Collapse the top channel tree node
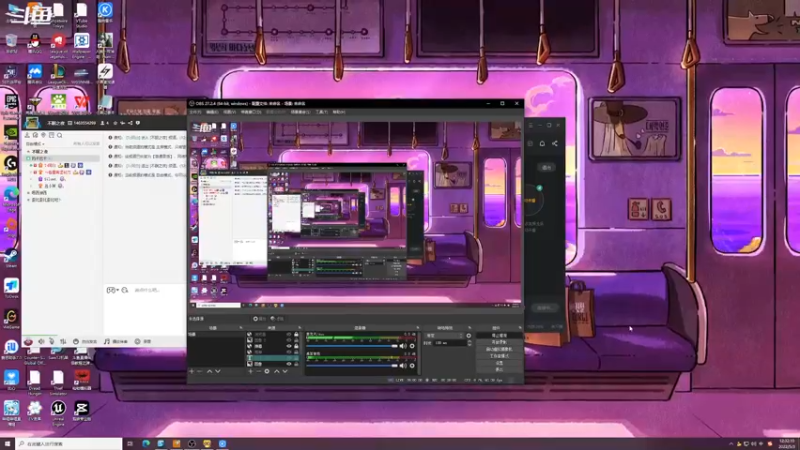Screen dimensions: 800x450 (29, 152)
